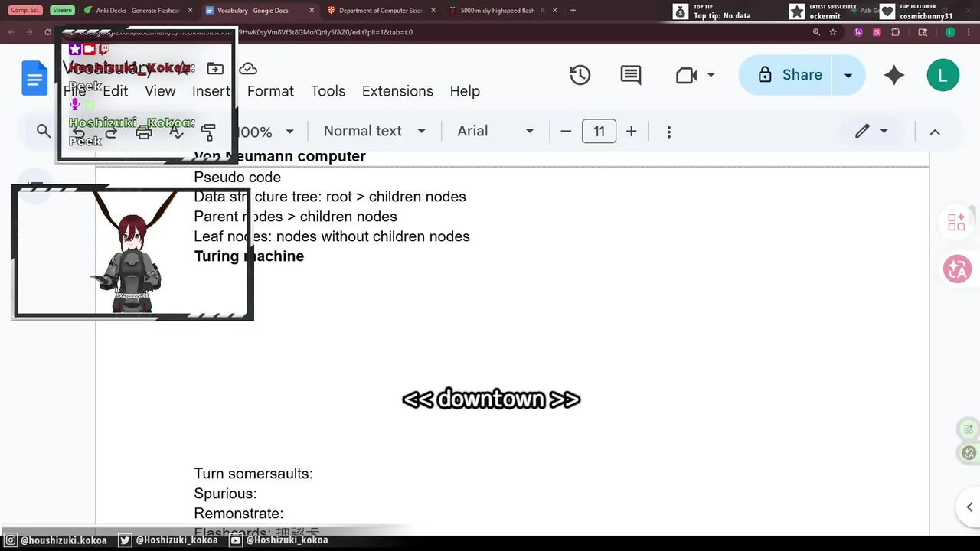Open the Arial font dropdown

pos(495,131)
